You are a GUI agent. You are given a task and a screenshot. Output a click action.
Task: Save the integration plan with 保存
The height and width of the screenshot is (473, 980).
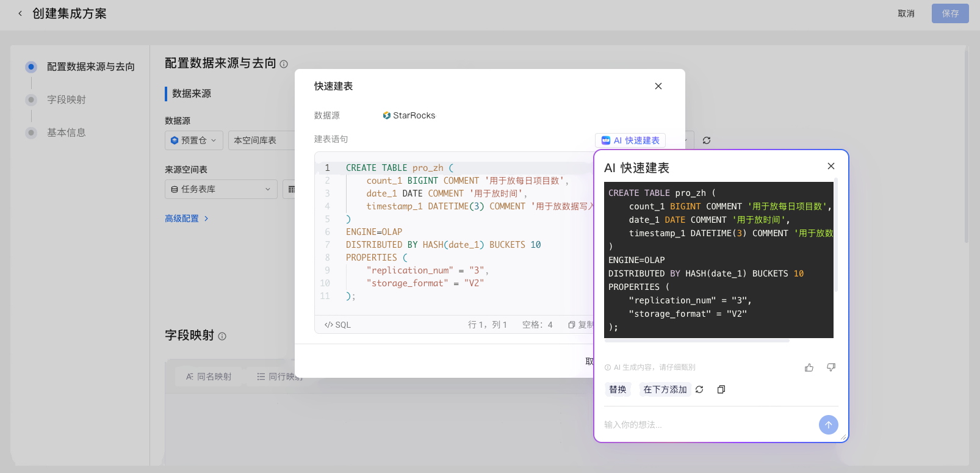pyautogui.click(x=950, y=13)
